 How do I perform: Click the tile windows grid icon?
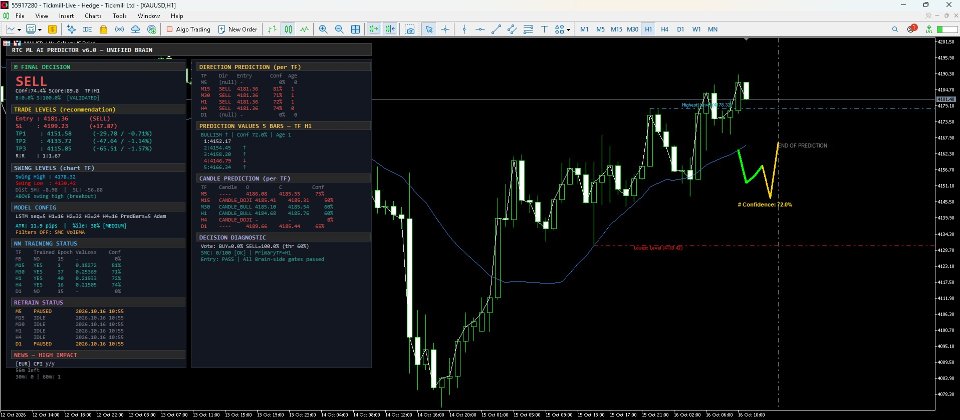click(355, 29)
